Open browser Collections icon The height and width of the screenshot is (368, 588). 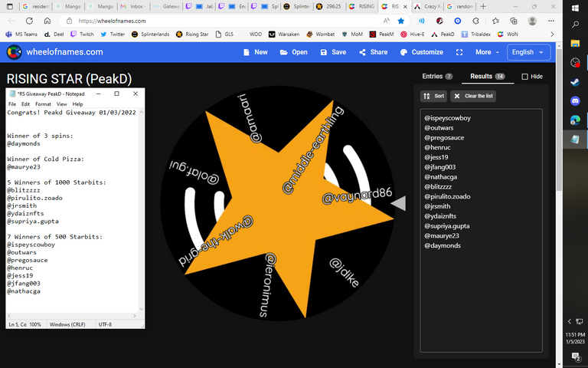coord(514,21)
